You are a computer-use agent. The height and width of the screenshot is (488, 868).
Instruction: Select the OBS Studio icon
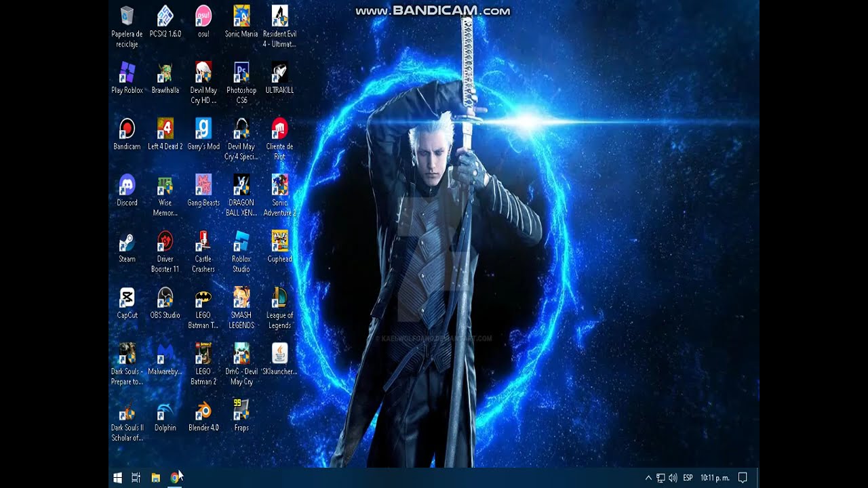[165, 303]
